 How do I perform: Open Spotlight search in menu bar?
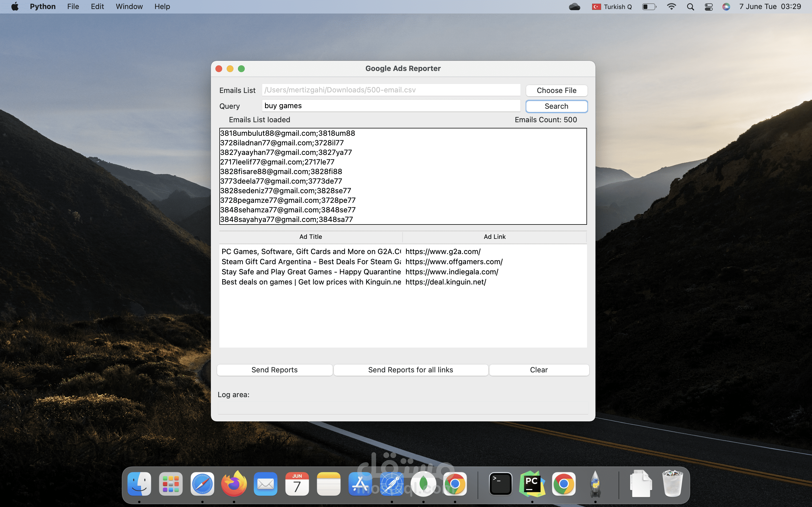tap(690, 7)
